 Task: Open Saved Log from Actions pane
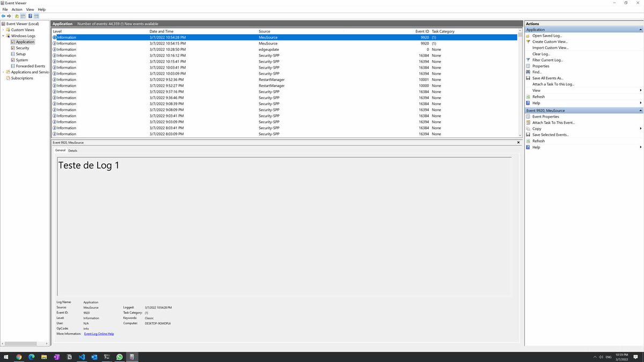546,35
